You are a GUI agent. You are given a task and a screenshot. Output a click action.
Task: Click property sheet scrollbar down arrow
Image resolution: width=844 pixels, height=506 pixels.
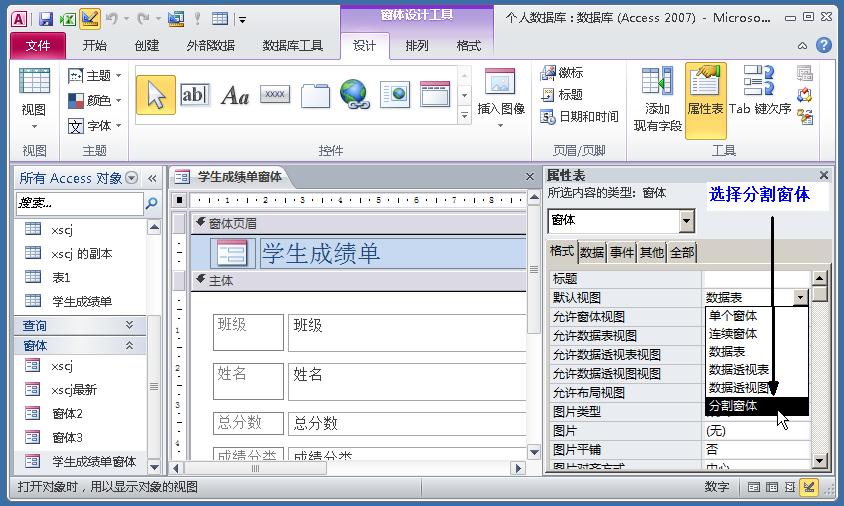point(819,461)
